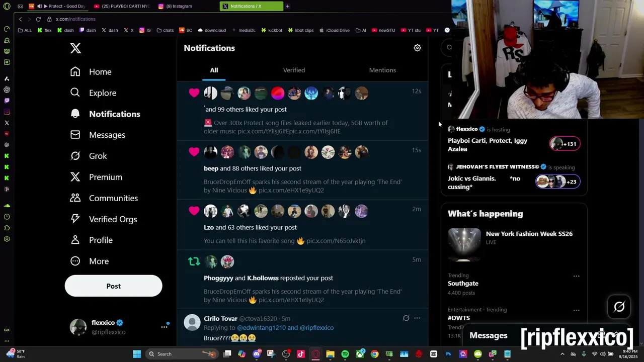644x362 pixels.
Task: Reload the page
Action: tap(38, 19)
